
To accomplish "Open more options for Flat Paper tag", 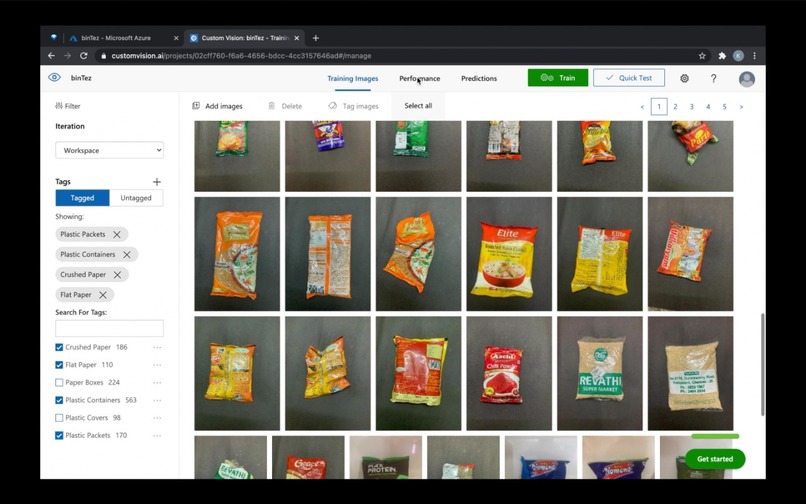I will tap(157, 365).
